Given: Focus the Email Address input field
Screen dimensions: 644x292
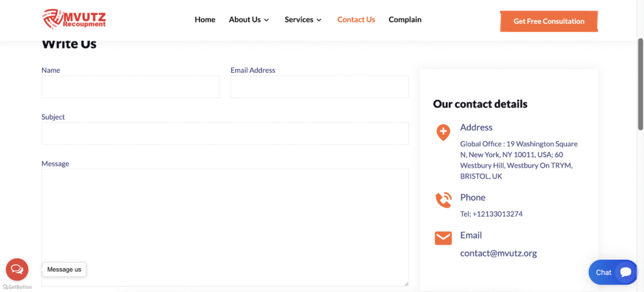Looking at the screenshot, I should click(x=319, y=87).
